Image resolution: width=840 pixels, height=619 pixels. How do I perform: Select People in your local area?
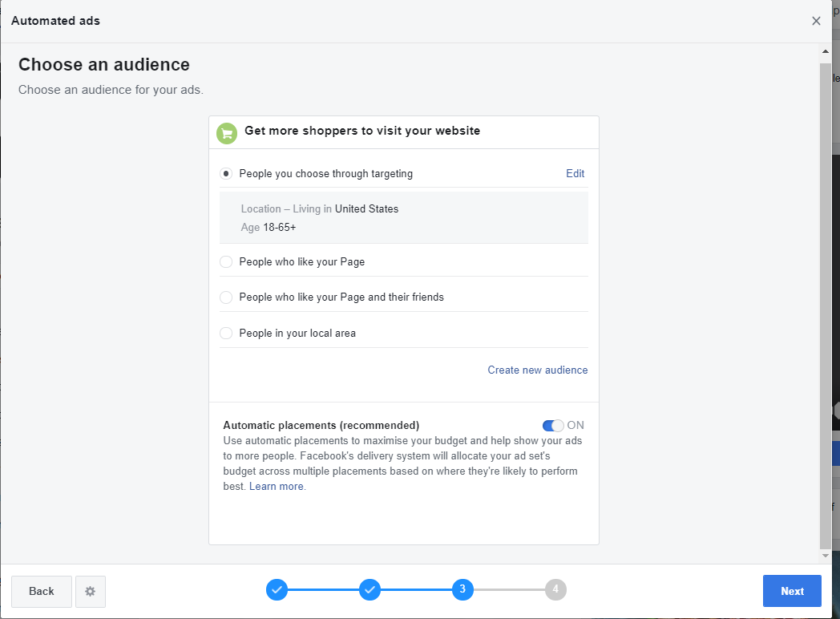(x=226, y=334)
